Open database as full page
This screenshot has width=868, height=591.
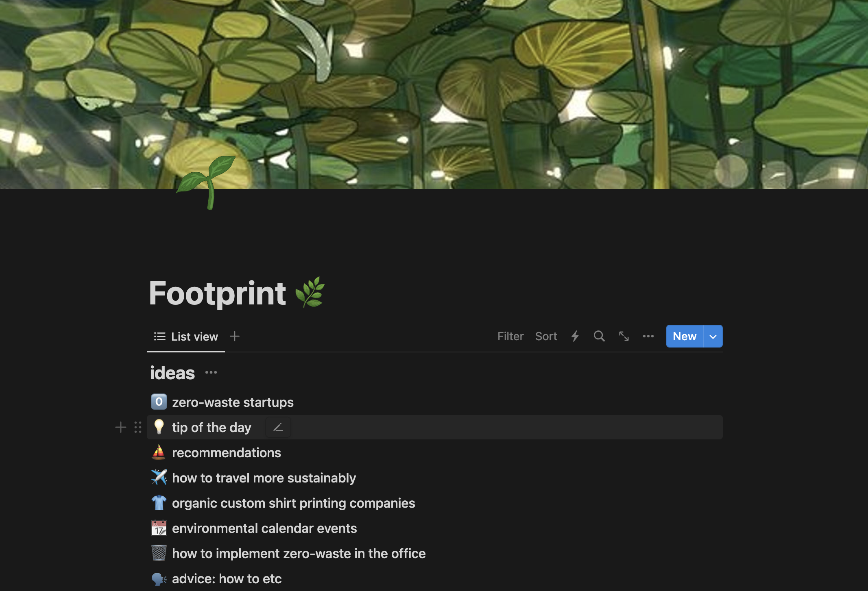pyautogui.click(x=624, y=336)
